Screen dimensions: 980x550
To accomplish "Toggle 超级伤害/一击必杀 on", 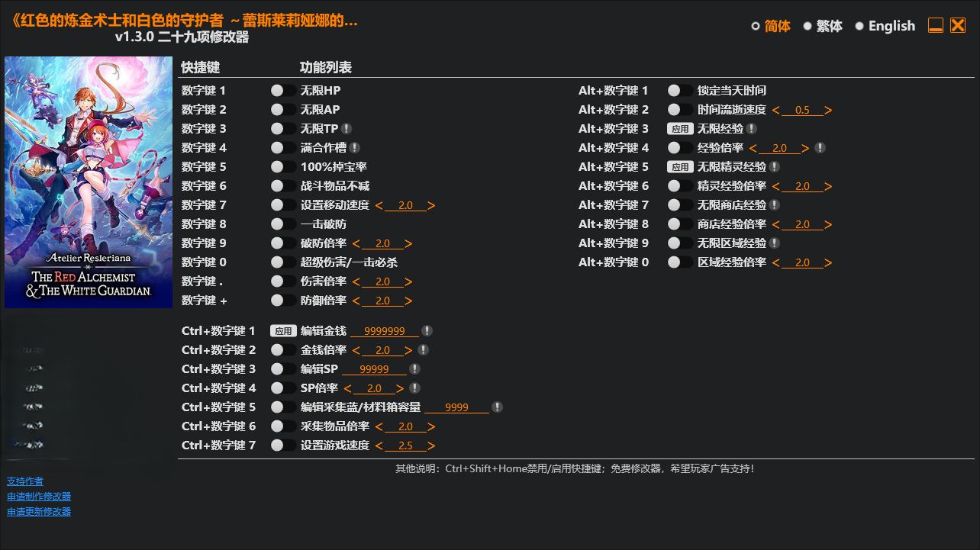I will point(283,262).
